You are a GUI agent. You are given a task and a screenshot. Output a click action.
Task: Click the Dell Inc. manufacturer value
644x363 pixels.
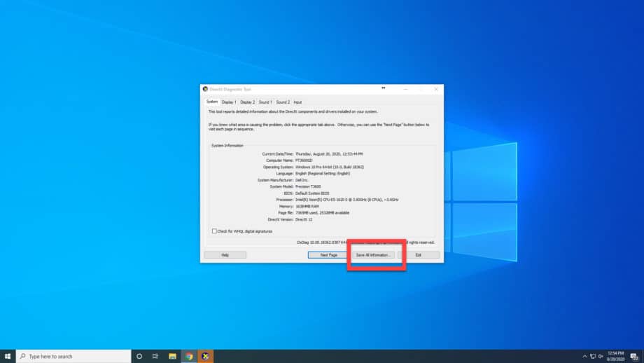[302, 180]
